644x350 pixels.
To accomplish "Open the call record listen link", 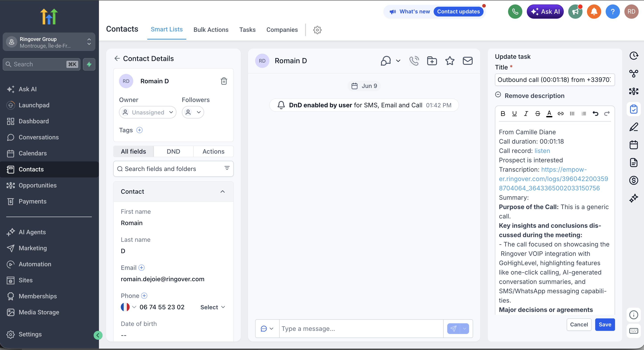I will point(542,151).
